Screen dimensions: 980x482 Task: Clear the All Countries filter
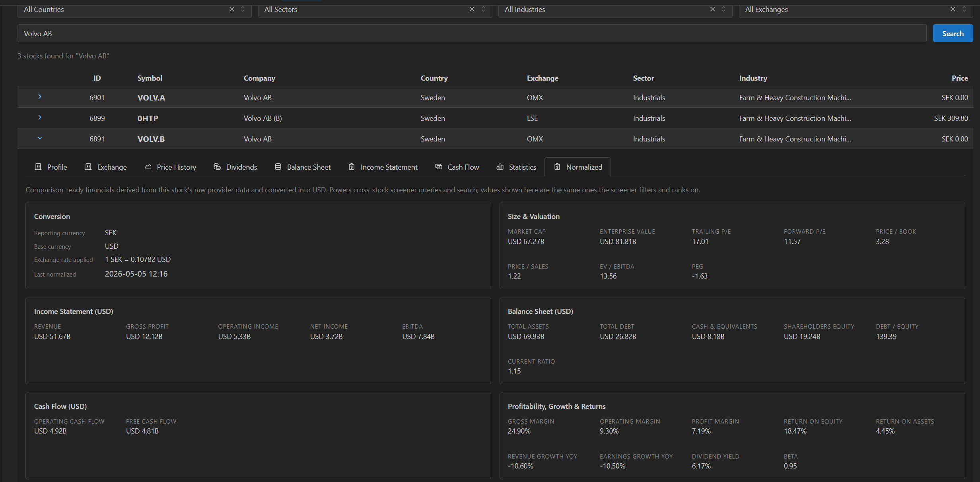231,9
